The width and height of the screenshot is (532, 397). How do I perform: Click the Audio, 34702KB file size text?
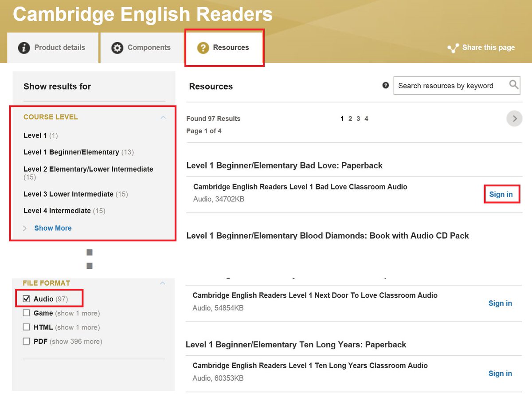(219, 199)
